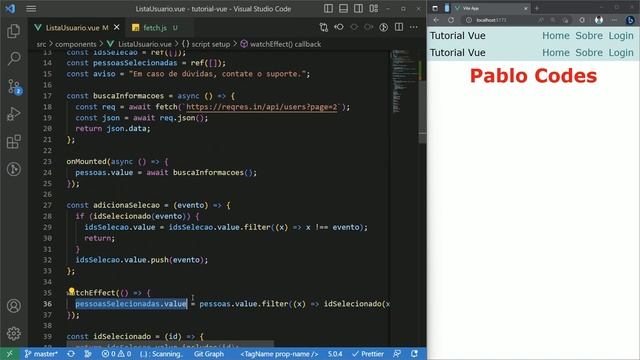
Task: Click the src breadcrumb
Action: coord(41,44)
